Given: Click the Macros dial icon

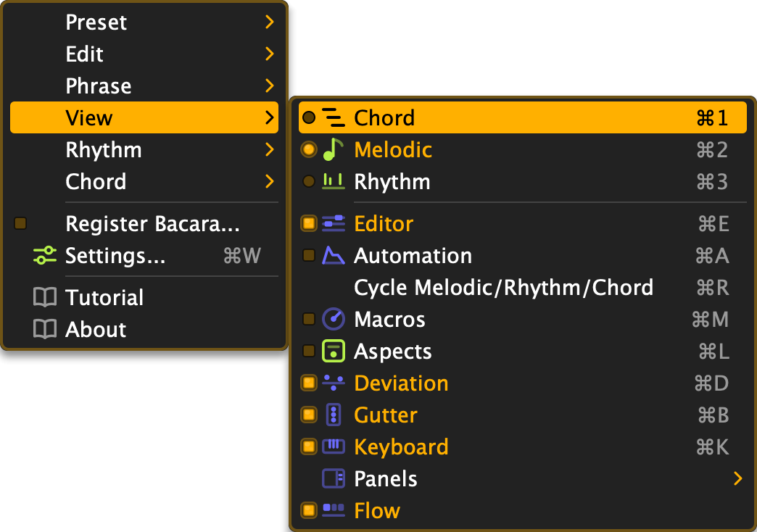Looking at the screenshot, I should 333,319.
